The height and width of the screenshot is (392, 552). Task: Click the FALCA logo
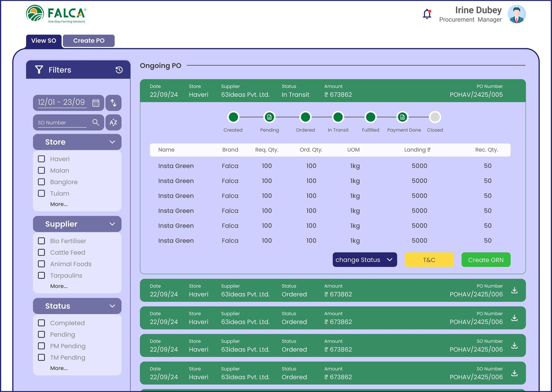coord(56,14)
